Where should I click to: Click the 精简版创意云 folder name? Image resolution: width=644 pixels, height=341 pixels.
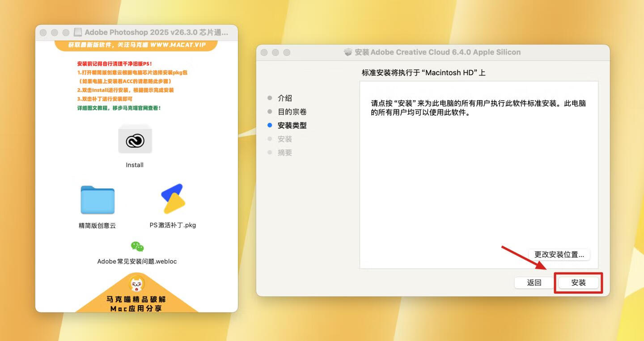point(97,226)
